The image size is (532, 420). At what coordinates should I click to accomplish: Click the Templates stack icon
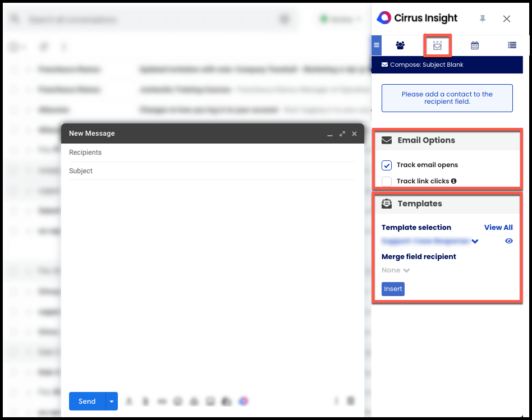click(x=387, y=204)
